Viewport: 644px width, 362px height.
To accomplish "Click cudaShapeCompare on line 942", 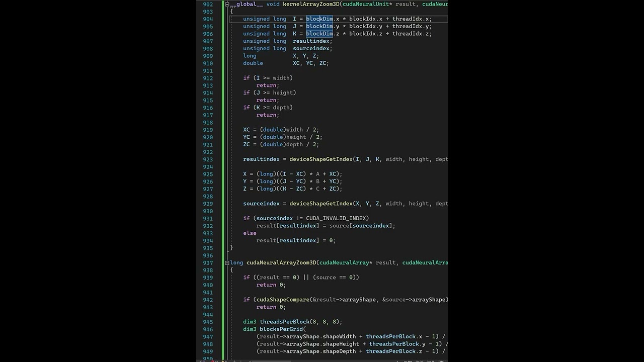I will coord(283,300).
